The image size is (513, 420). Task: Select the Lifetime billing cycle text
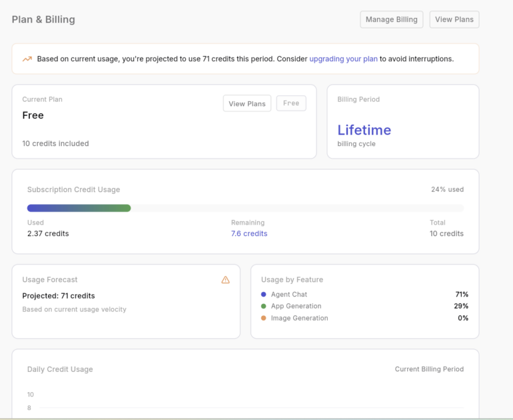click(364, 130)
